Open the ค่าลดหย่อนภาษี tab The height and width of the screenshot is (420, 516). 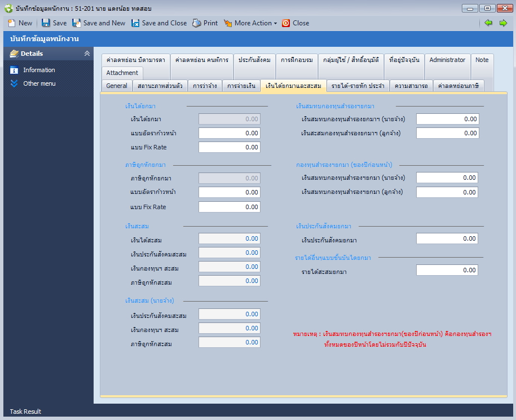458,86
